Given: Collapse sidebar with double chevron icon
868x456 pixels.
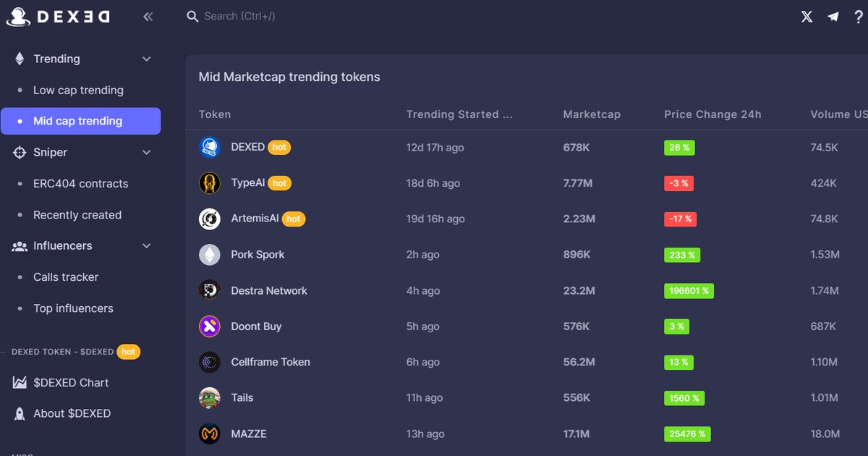Looking at the screenshot, I should tap(148, 16).
